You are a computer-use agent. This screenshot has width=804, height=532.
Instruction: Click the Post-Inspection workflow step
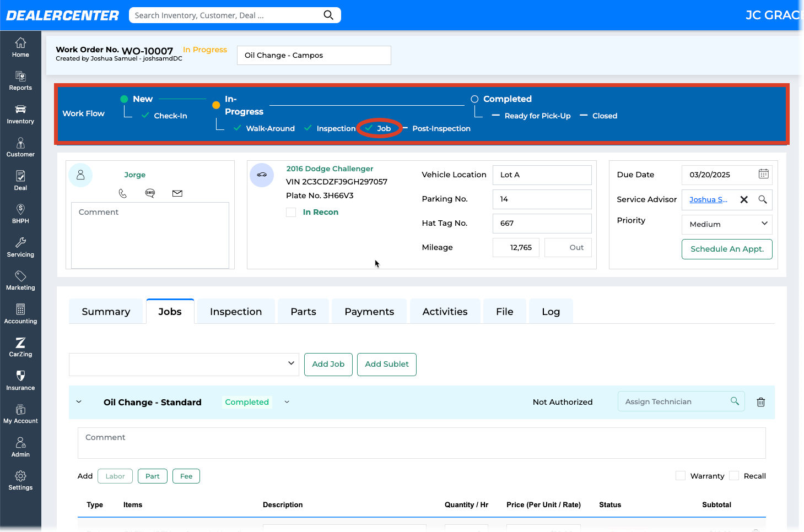tap(441, 128)
